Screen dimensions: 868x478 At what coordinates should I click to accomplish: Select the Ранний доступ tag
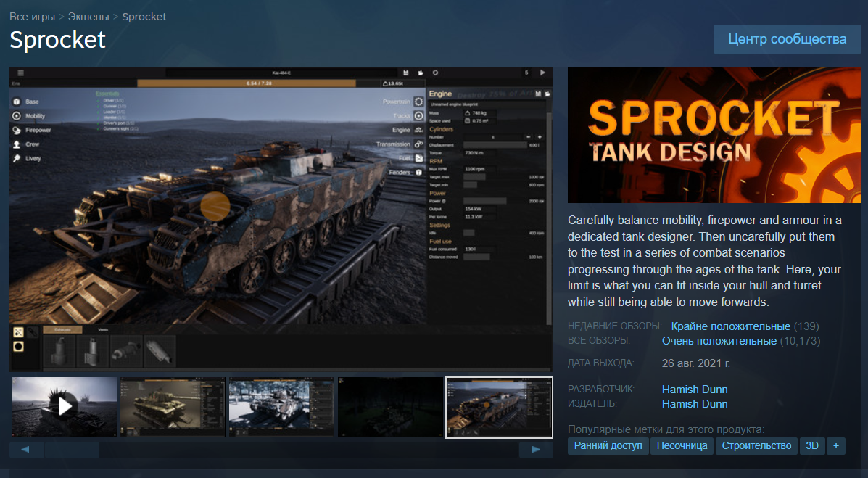pos(608,446)
